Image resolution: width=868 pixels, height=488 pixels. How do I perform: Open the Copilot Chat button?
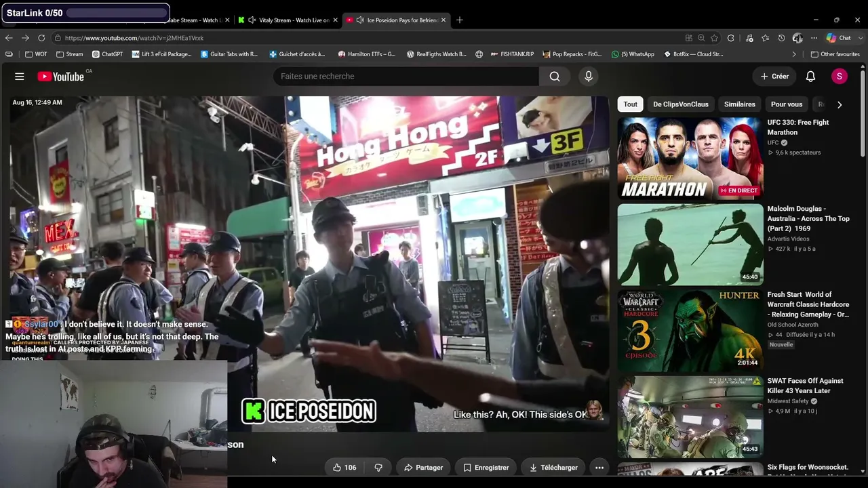(839, 38)
